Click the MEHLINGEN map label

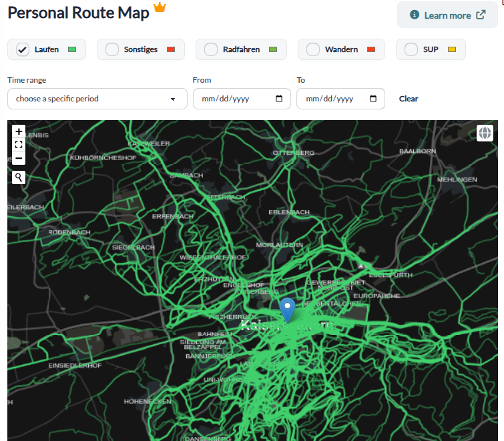point(457,179)
